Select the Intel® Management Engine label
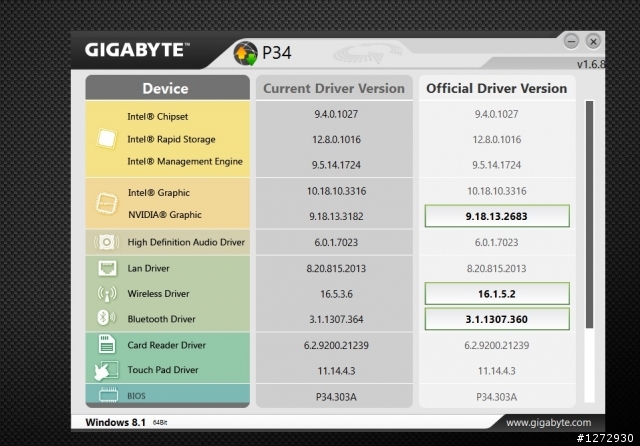The width and height of the screenshot is (640, 446). (185, 162)
